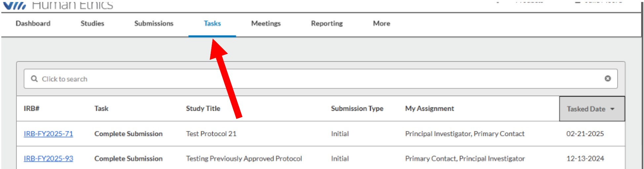Click the Tasked Date sort arrow
Viewport: 644px width, 169px height.
[612, 109]
